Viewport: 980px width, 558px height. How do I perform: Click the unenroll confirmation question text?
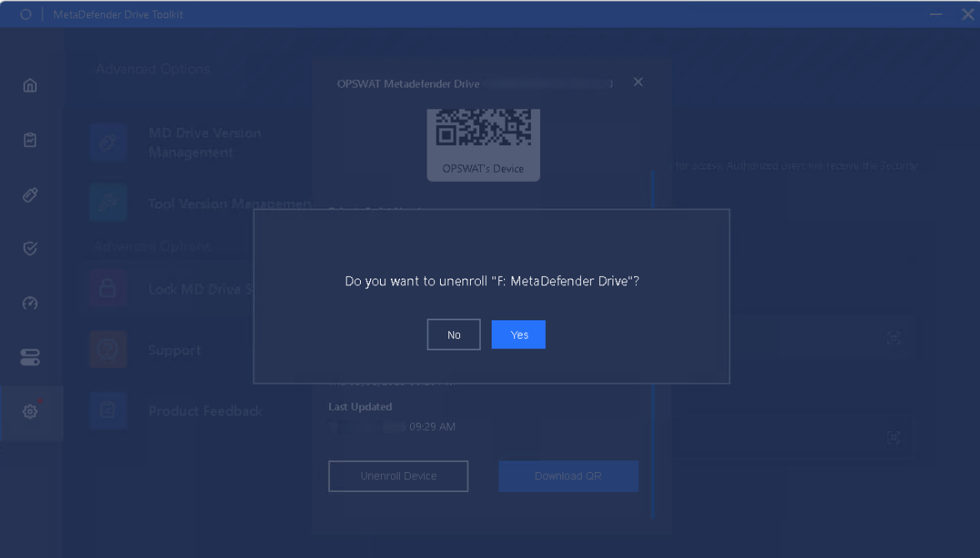point(492,282)
